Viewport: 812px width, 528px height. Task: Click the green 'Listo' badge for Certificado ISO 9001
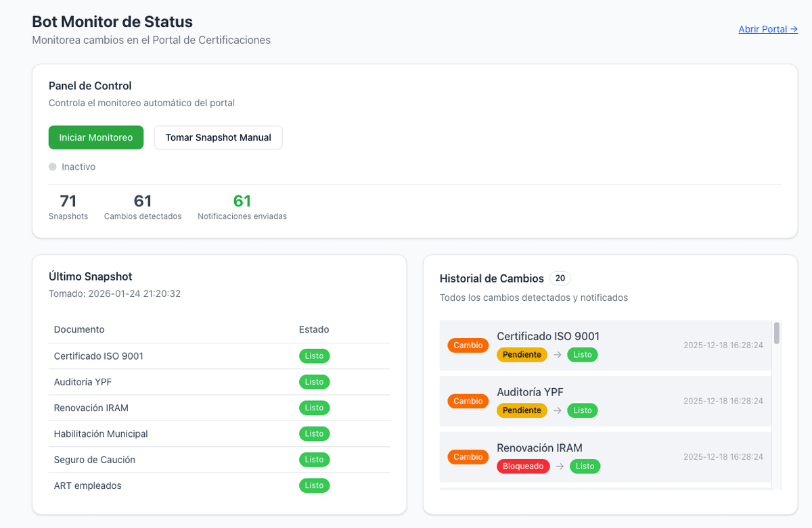tap(314, 356)
